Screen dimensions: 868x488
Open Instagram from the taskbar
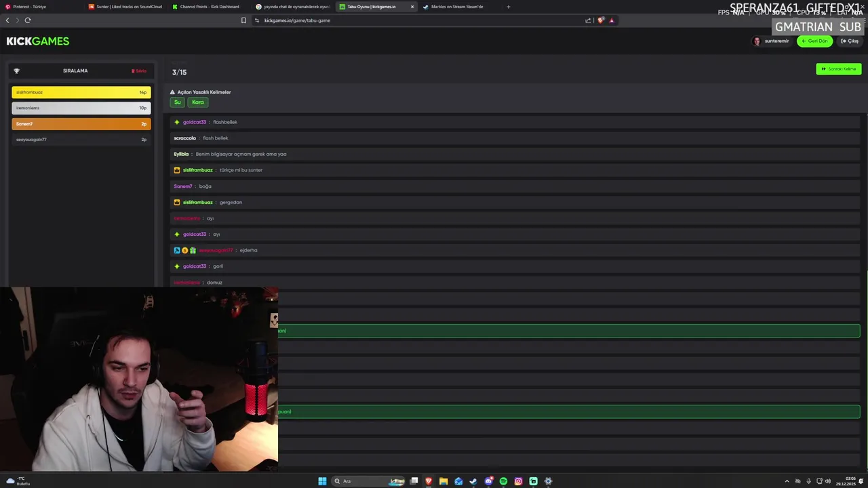[x=518, y=481]
